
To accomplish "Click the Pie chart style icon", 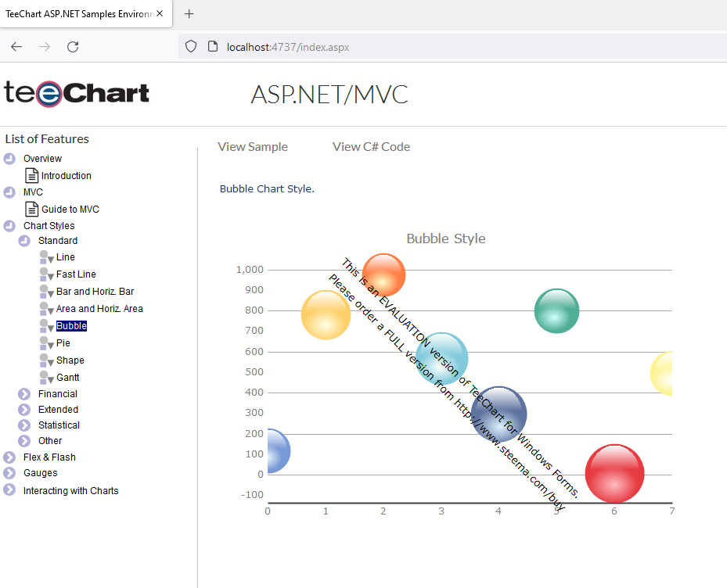I will click(46, 343).
